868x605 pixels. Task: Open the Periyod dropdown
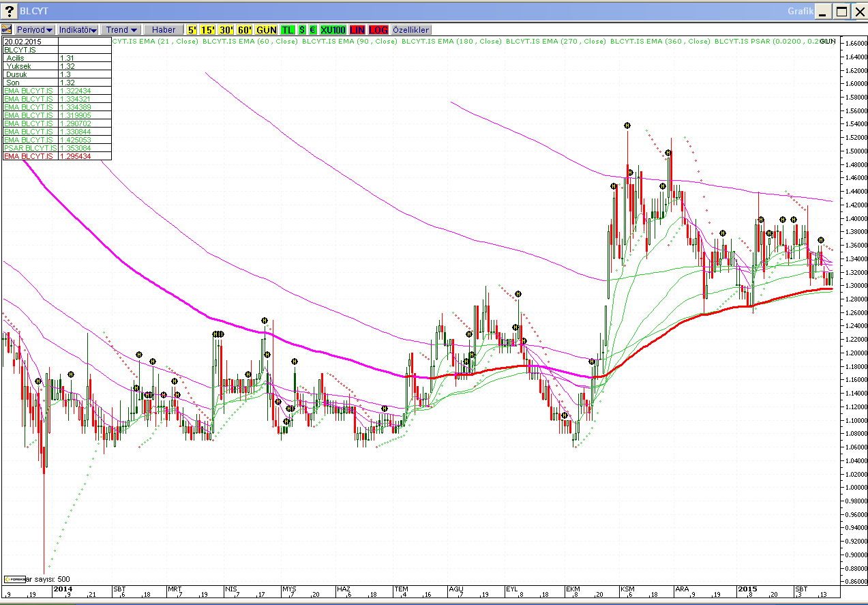pyautogui.click(x=35, y=30)
